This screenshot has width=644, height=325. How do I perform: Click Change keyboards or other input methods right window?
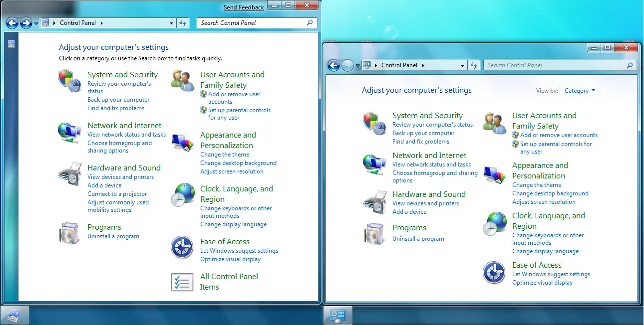[x=548, y=239]
